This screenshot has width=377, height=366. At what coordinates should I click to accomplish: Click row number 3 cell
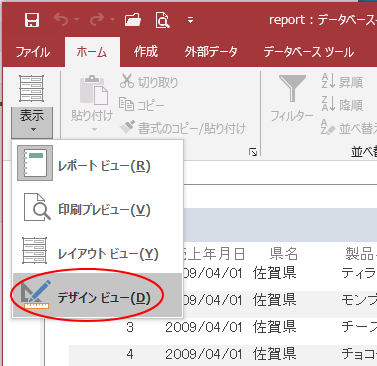click(x=130, y=327)
